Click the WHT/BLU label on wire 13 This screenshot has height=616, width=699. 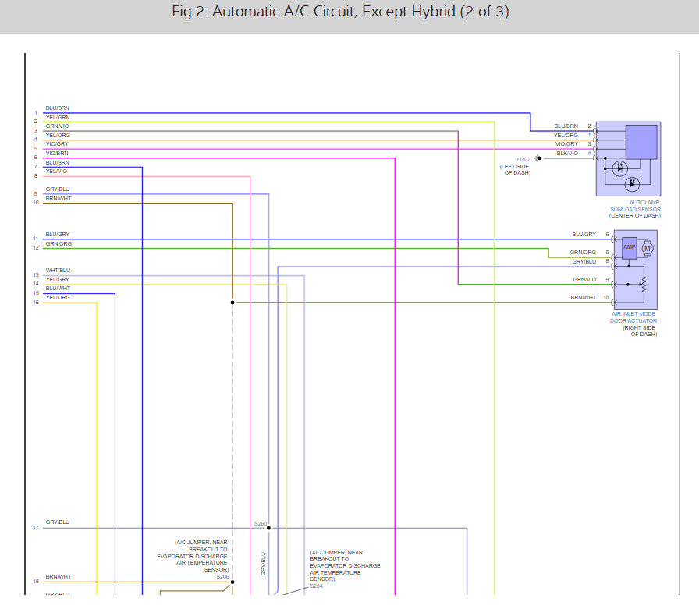pyautogui.click(x=58, y=270)
